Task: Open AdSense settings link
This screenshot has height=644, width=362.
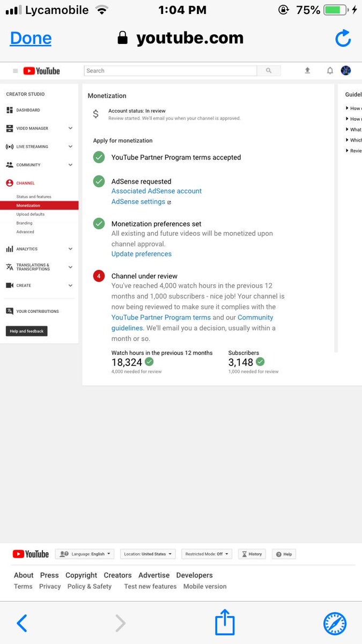Action: pyautogui.click(x=138, y=202)
